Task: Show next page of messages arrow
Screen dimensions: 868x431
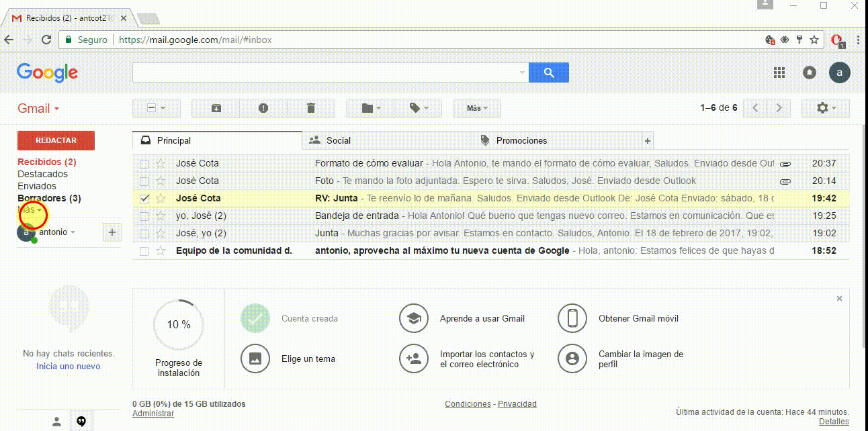Action: pyautogui.click(x=779, y=108)
